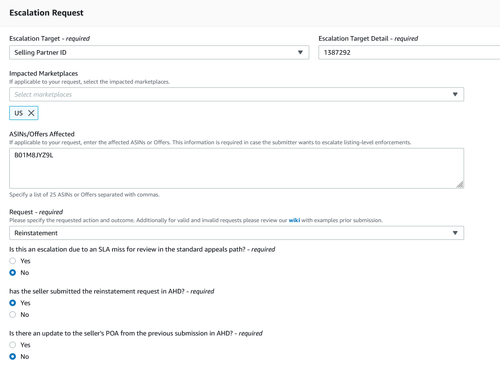The image size is (500, 372).
Task: Expand the Select marketplaces dropdown
Action: point(455,94)
